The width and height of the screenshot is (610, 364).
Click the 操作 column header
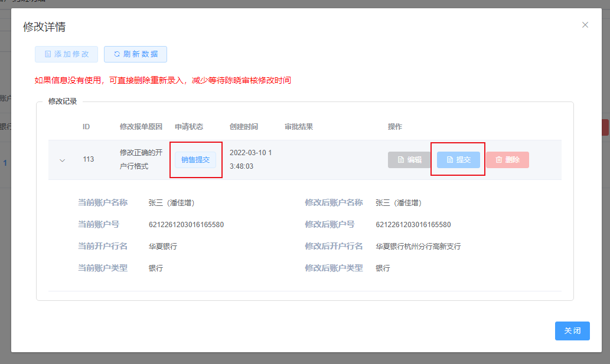click(x=394, y=127)
